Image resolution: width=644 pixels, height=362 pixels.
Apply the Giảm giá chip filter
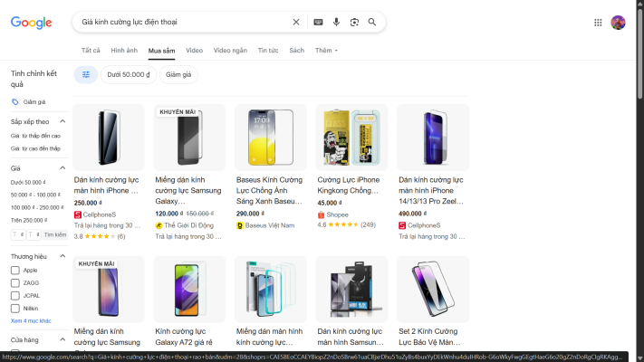178,75
